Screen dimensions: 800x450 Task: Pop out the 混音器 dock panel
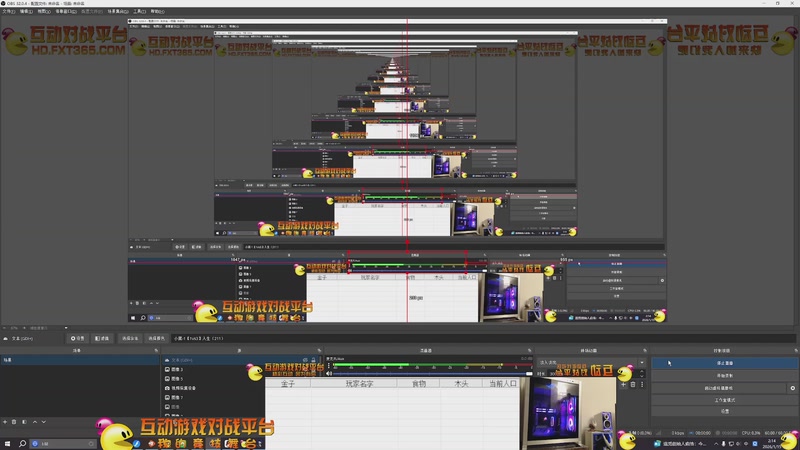(530, 351)
